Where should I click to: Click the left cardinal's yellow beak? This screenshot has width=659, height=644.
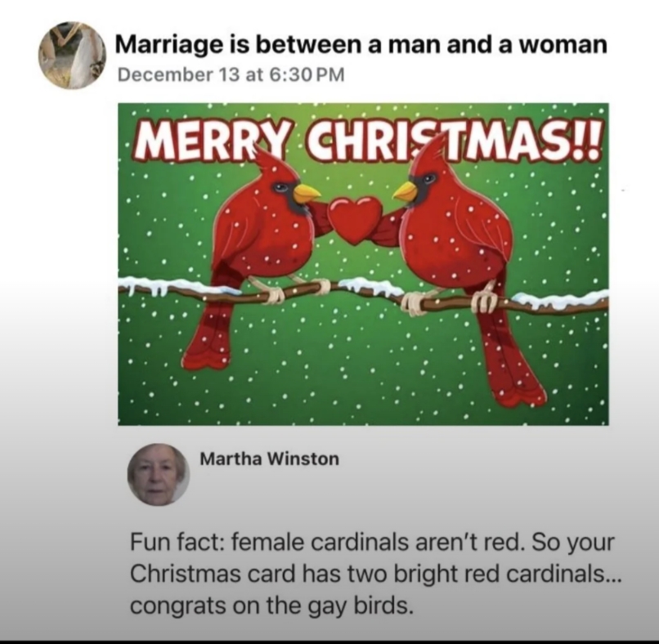tap(306, 193)
